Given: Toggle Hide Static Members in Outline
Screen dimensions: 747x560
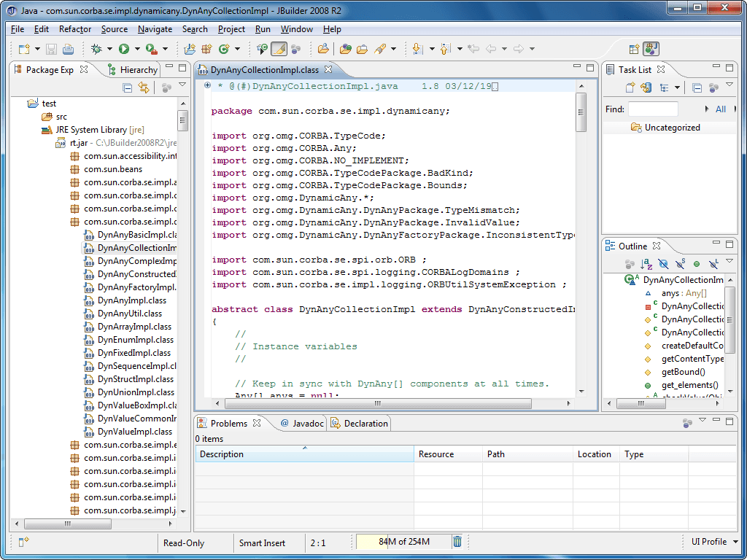Looking at the screenshot, I should pos(681,263).
